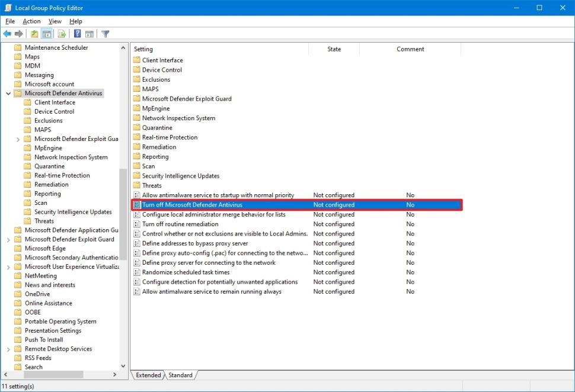Click folder icon next to MAPS in settings list
Screen dimensions: 575x392
[x=137, y=89]
